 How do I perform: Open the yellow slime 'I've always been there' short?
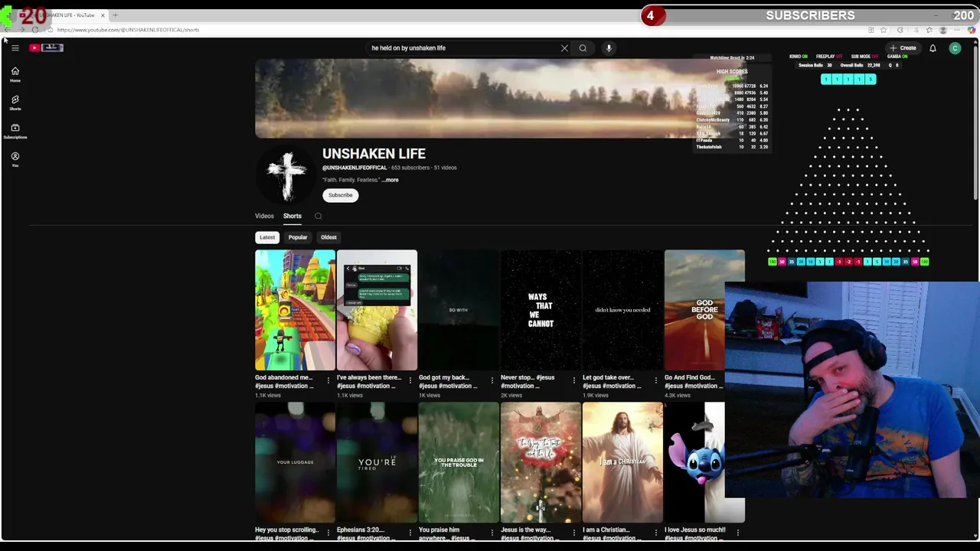point(377,310)
